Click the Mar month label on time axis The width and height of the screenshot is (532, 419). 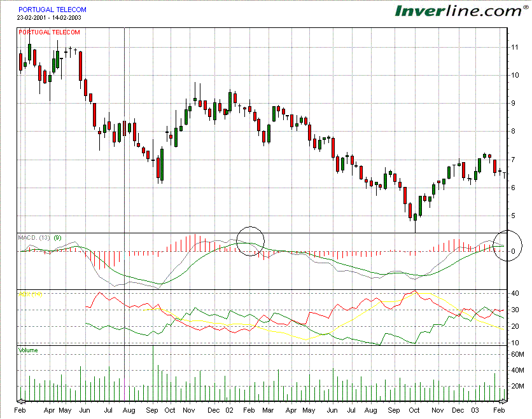coord(268,410)
